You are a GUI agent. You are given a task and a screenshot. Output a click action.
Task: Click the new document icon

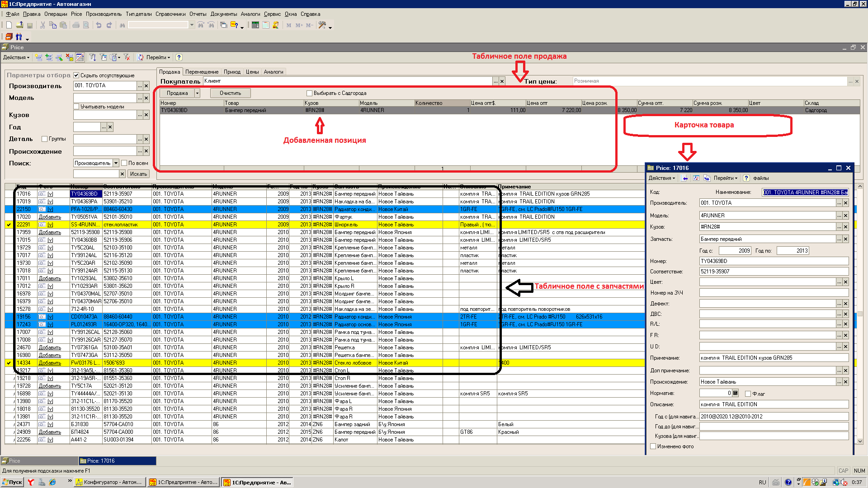tap(9, 25)
